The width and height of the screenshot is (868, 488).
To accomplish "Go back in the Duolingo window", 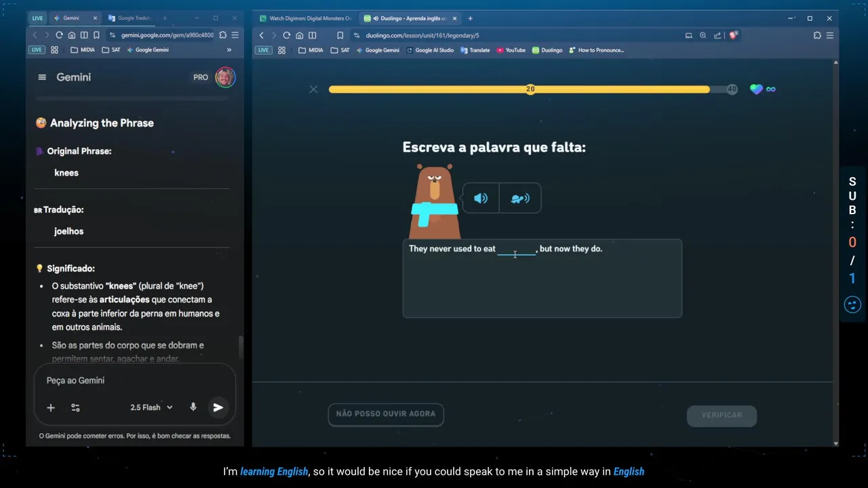I will (x=262, y=35).
